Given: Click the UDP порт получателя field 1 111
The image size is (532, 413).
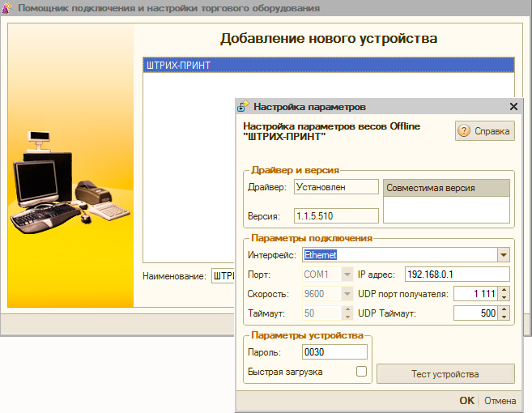Looking at the screenshot, I should [476, 293].
